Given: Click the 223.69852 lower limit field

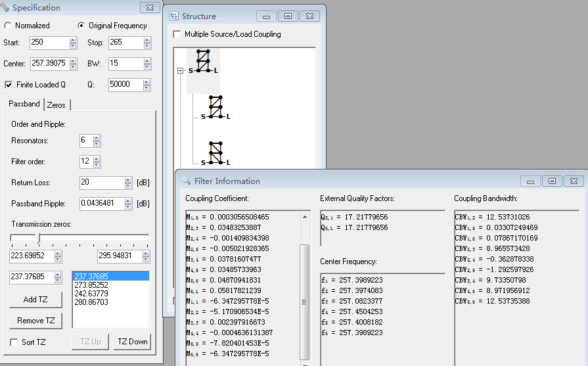Looking at the screenshot, I should coord(32,256).
